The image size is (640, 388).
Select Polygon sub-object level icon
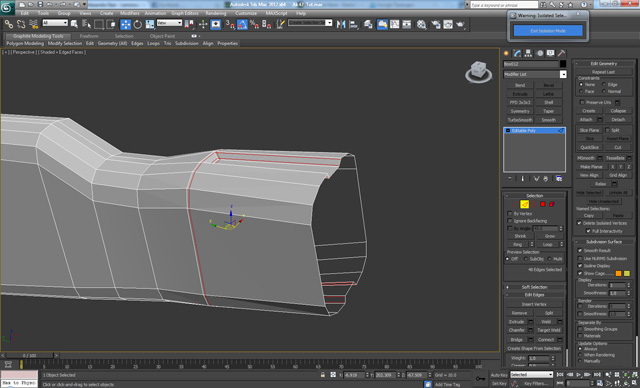tap(542, 204)
